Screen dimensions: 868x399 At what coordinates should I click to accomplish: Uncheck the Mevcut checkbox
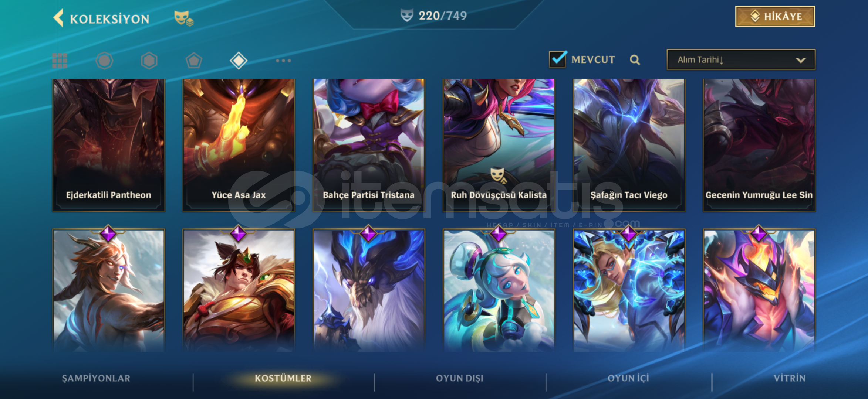click(x=558, y=59)
